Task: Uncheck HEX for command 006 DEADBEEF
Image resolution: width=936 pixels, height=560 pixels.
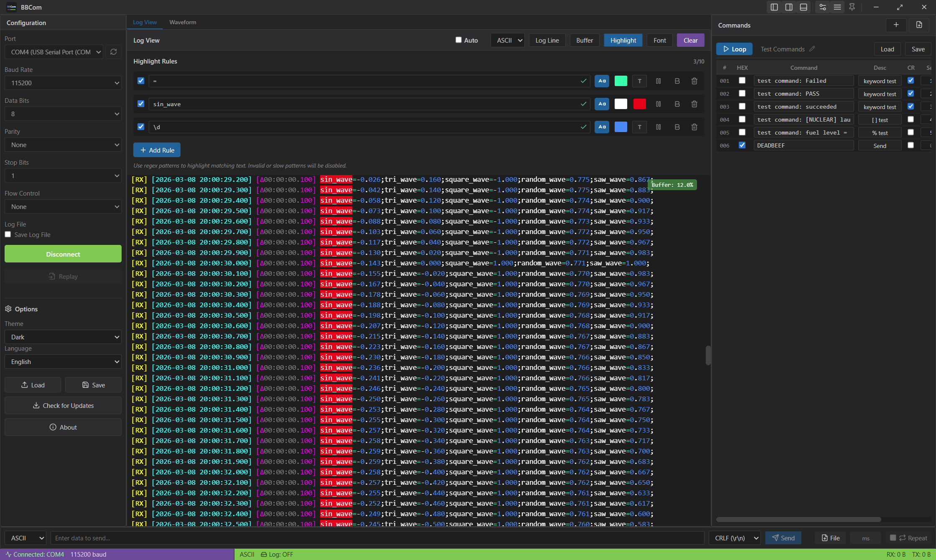Action: point(742,145)
